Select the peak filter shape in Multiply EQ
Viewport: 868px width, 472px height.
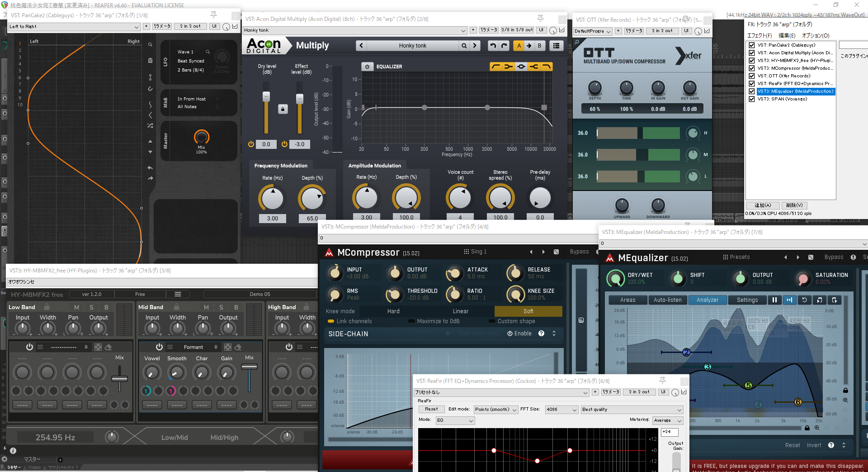(x=521, y=67)
